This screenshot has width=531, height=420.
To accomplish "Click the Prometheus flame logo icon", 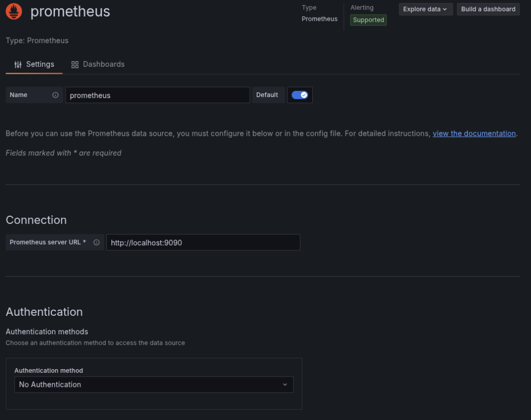I will [14, 11].
